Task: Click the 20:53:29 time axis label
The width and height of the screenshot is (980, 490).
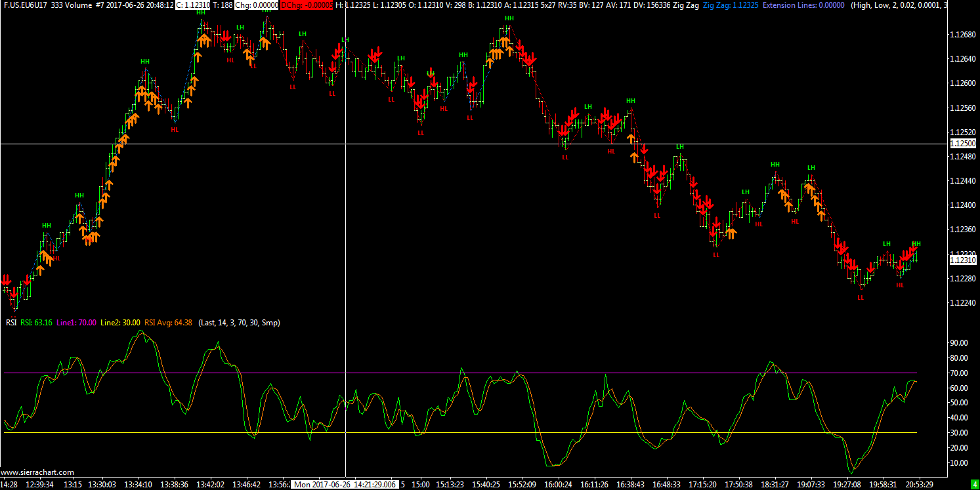Action: tap(920, 484)
